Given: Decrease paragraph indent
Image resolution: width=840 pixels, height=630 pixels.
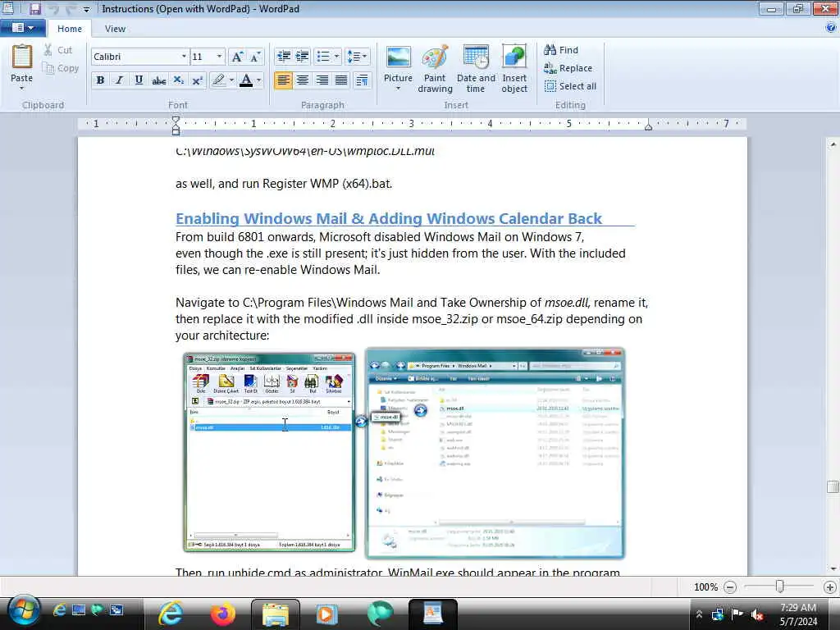Looking at the screenshot, I should pyautogui.click(x=283, y=57).
